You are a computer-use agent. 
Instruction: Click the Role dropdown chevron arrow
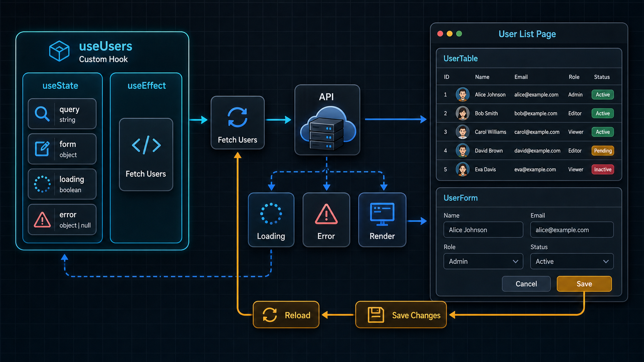pyautogui.click(x=515, y=262)
